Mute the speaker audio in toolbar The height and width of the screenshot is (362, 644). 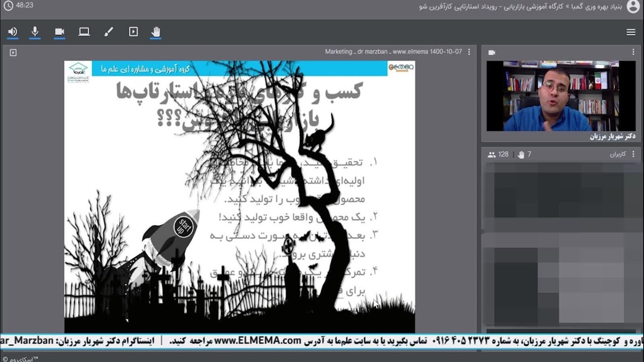pos(13,32)
